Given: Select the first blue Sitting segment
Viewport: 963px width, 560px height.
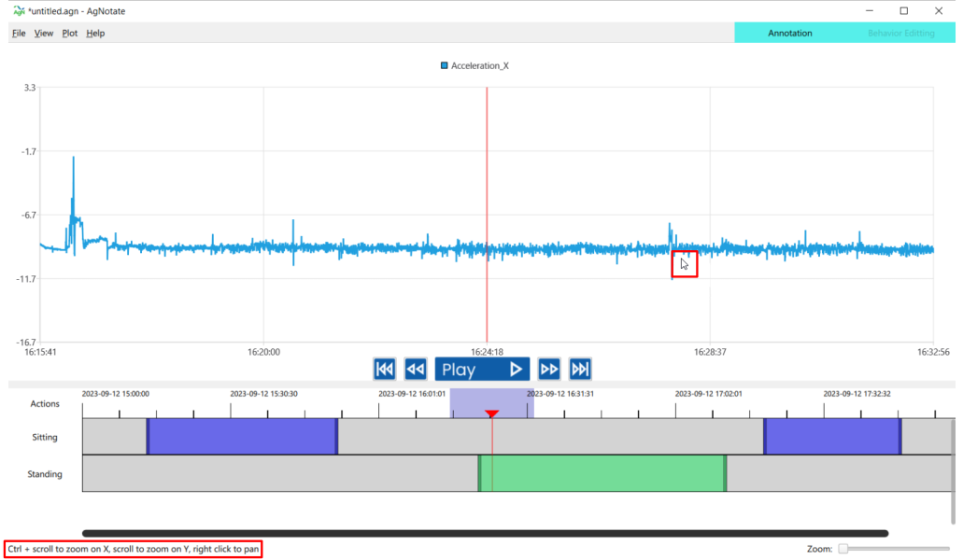Looking at the screenshot, I should [x=242, y=436].
